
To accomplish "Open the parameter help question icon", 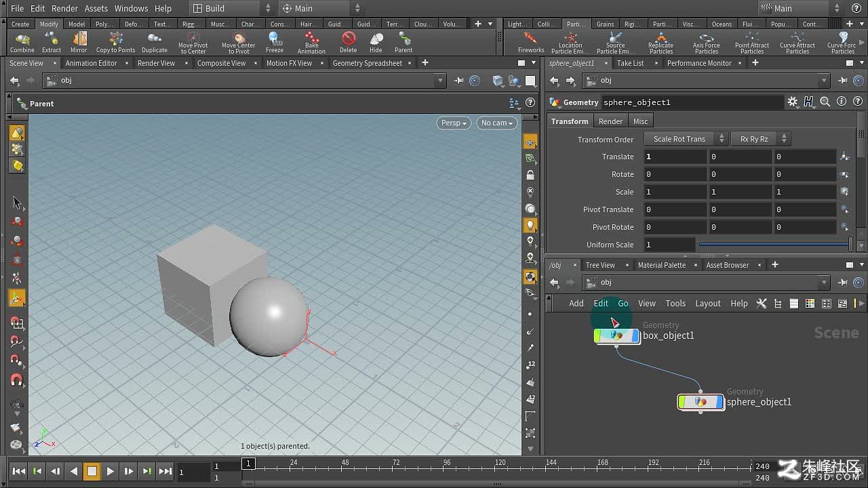I will (x=858, y=102).
